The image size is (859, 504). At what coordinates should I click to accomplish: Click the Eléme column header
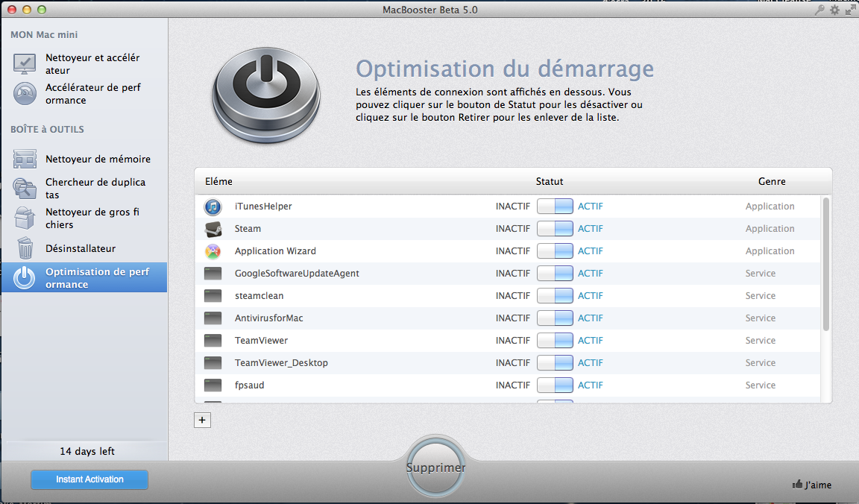pyautogui.click(x=218, y=181)
